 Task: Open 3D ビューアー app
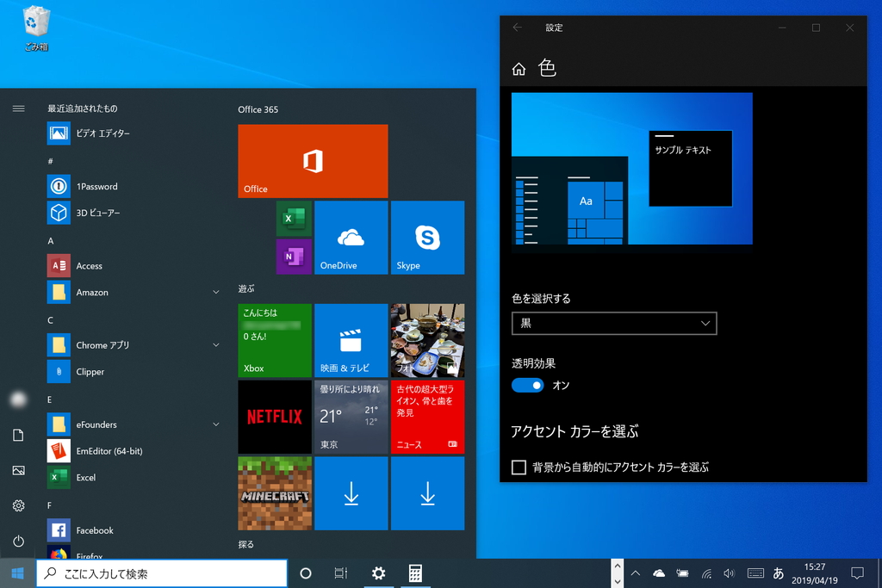[x=134, y=213]
